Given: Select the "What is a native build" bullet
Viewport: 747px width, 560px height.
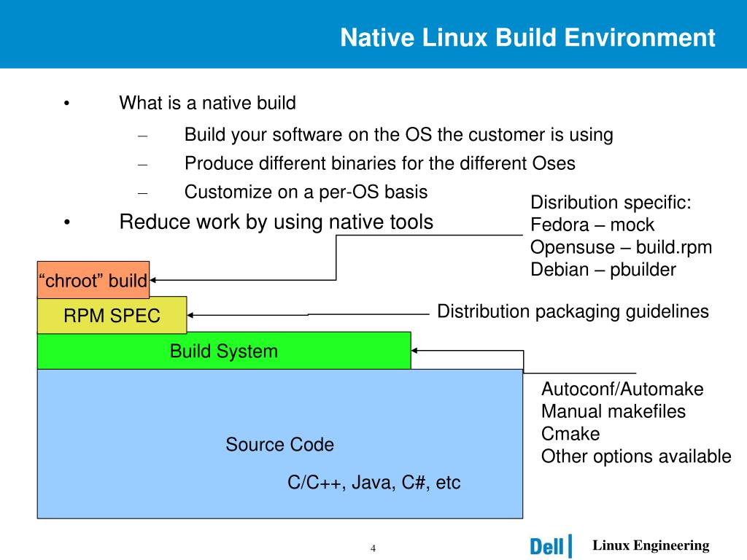Looking at the screenshot, I should [207, 103].
